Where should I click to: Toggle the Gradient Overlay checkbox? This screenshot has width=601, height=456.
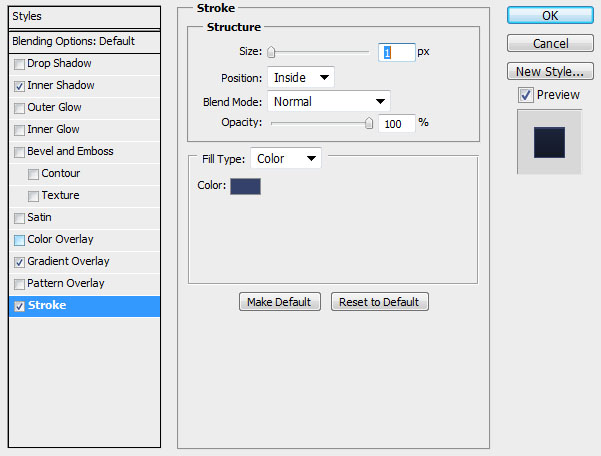coord(19,262)
